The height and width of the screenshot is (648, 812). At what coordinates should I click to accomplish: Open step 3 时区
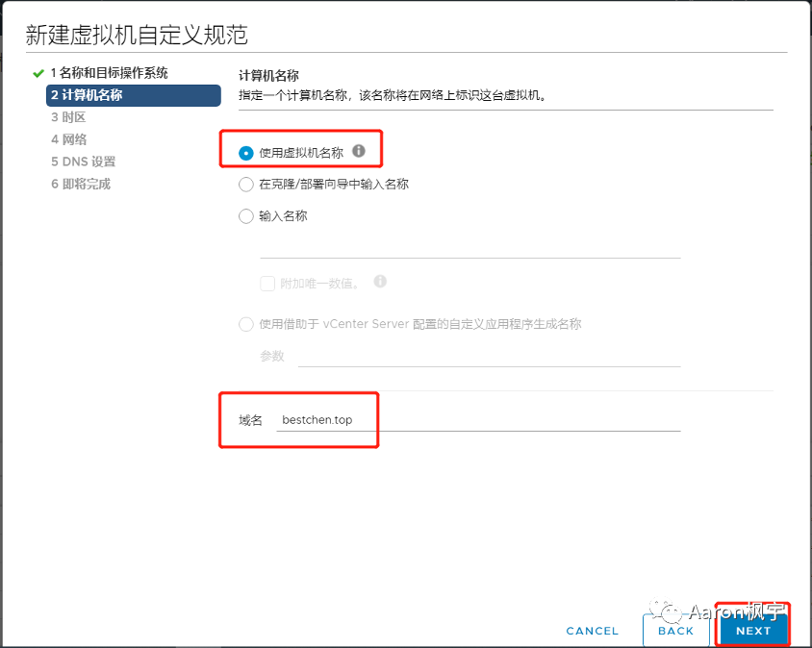point(68,117)
